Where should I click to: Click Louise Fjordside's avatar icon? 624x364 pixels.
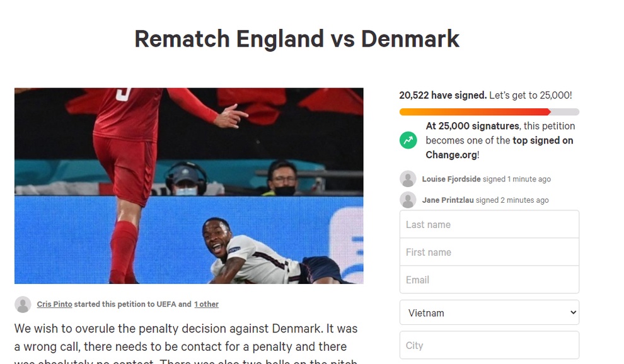pos(408,179)
